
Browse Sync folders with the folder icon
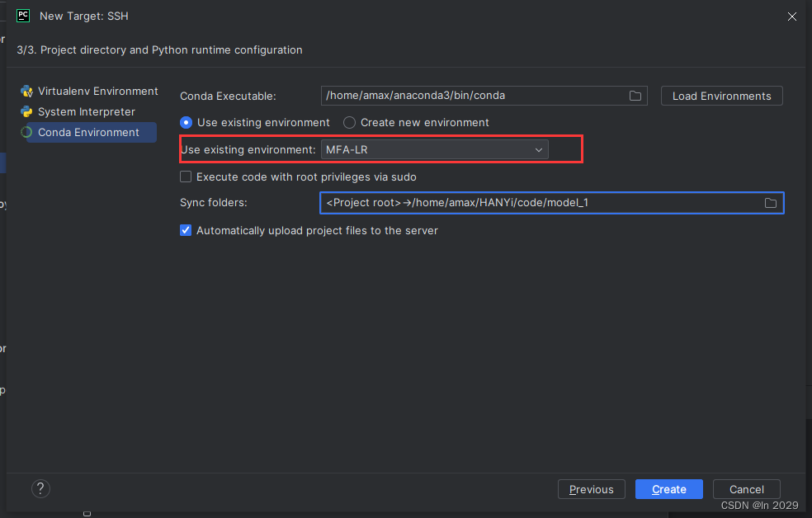tap(771, 203)
